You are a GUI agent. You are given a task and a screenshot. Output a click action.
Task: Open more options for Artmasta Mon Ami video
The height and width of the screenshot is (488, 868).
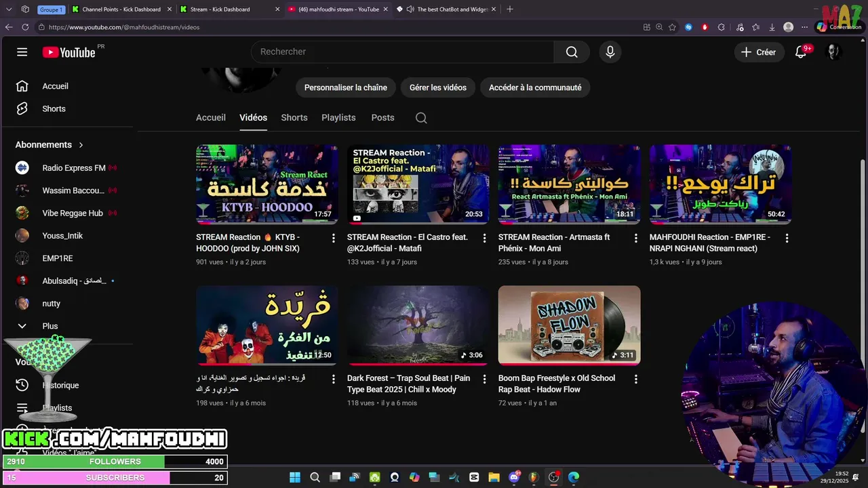(x=635, y=238)
